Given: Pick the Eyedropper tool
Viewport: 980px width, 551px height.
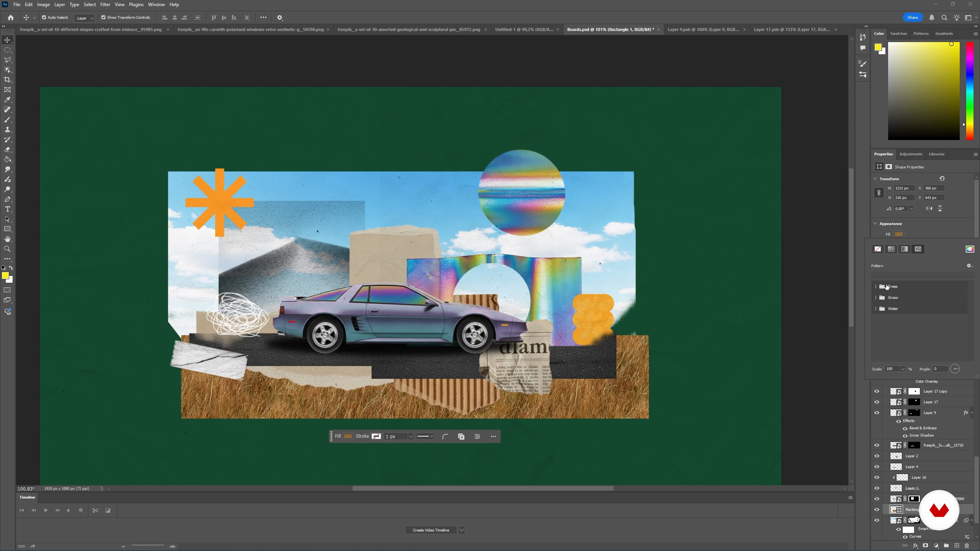Looking at the screenshot, I should pos(7,100).
